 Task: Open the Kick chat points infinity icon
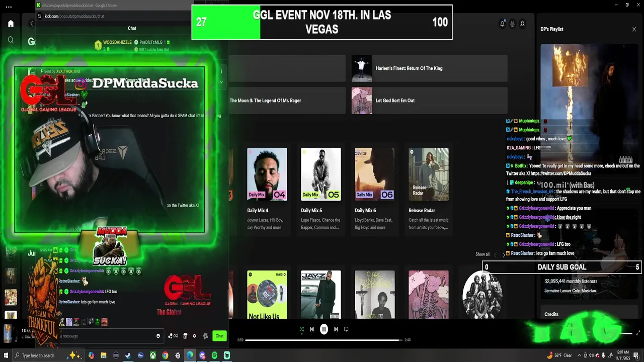point(173,336)
